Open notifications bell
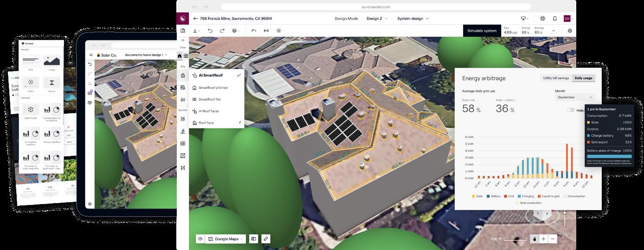This screenshot has width=644, height=250. tap(554, 19)
